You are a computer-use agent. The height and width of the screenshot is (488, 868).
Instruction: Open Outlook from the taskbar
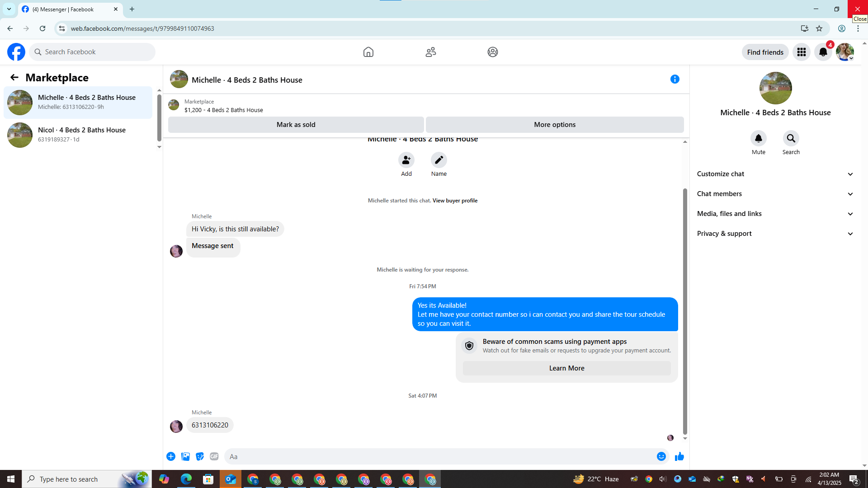tap(231, 479)
